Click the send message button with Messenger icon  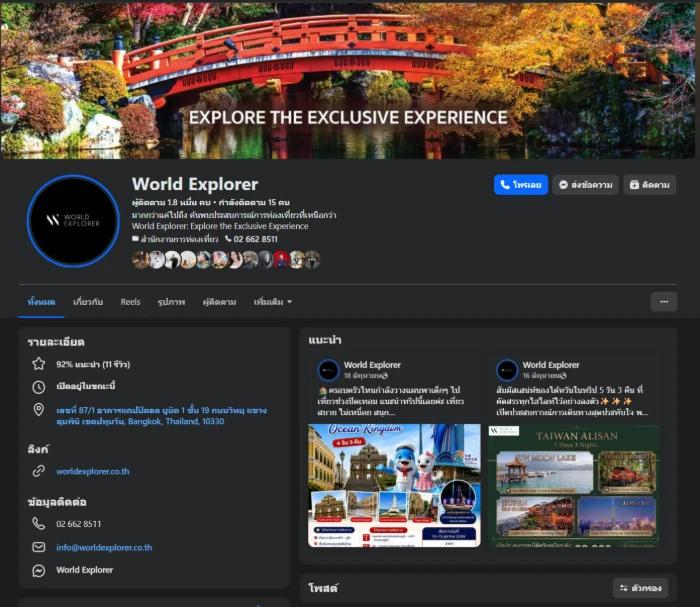coord(585,185)
